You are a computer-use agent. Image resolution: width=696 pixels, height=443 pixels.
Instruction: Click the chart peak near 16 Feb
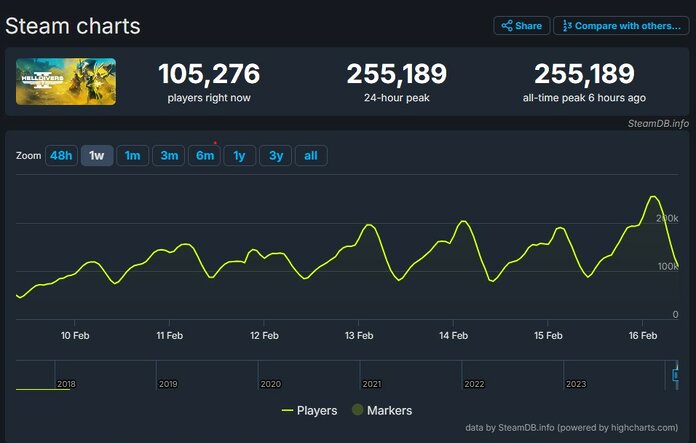pyautogui.click(x=653, y=196)
